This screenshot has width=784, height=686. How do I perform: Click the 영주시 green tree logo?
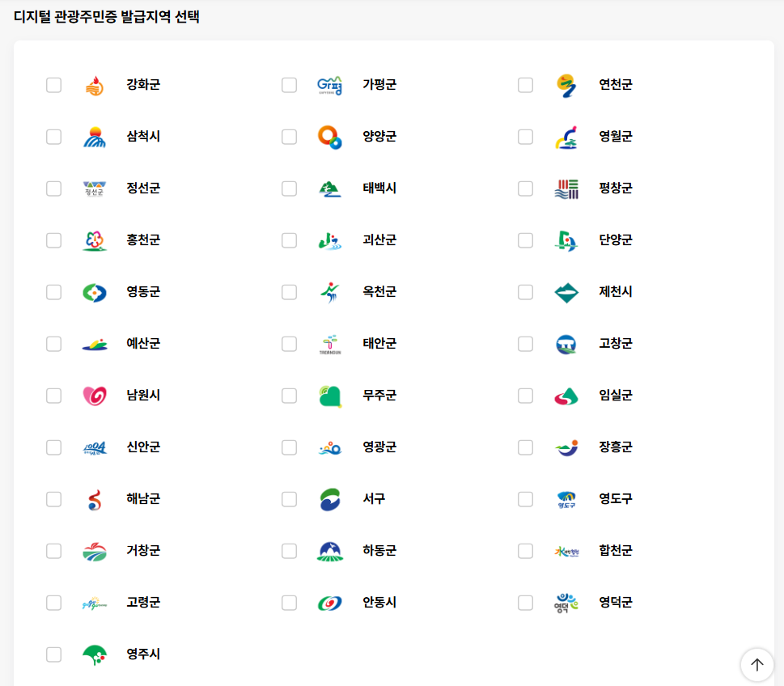(94, 654)
